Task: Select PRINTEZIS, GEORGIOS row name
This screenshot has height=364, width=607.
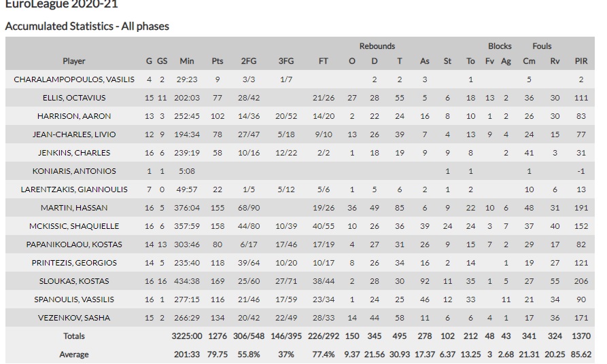Action: pos(74,263)
